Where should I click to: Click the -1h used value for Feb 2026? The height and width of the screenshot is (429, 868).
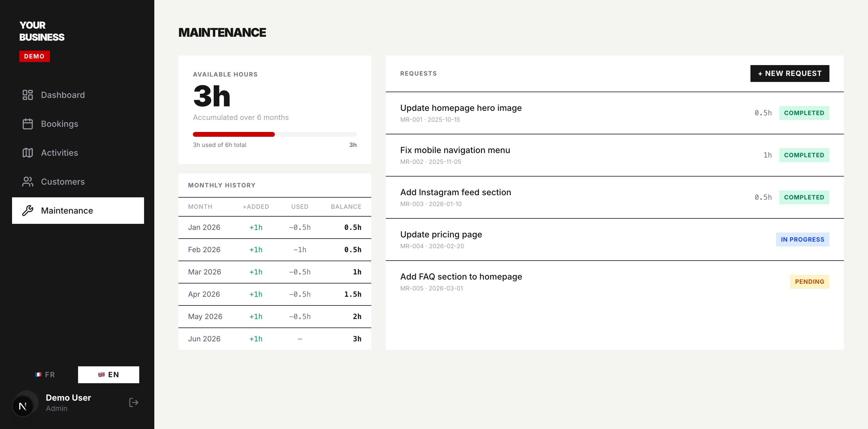click(300, 249)
